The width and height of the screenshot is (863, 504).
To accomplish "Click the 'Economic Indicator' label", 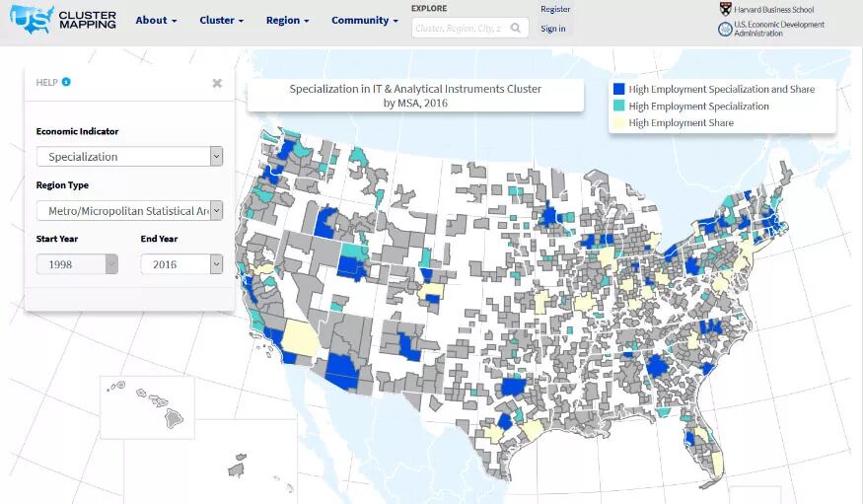I will point(77,131).
